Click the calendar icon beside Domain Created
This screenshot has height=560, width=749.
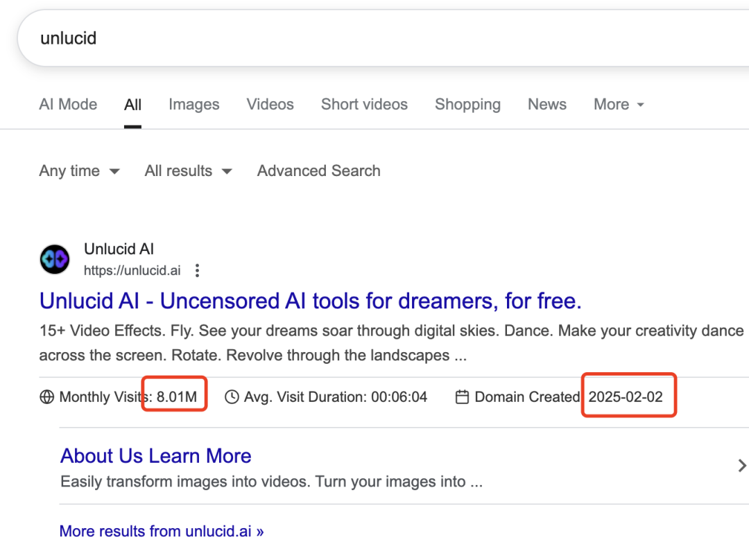click(462, 396)
